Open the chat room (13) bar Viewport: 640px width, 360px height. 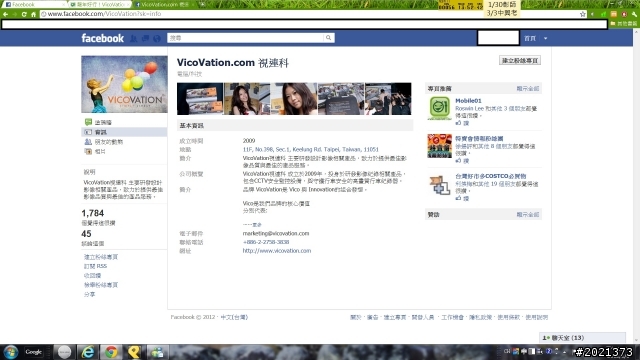click(582, 338)
